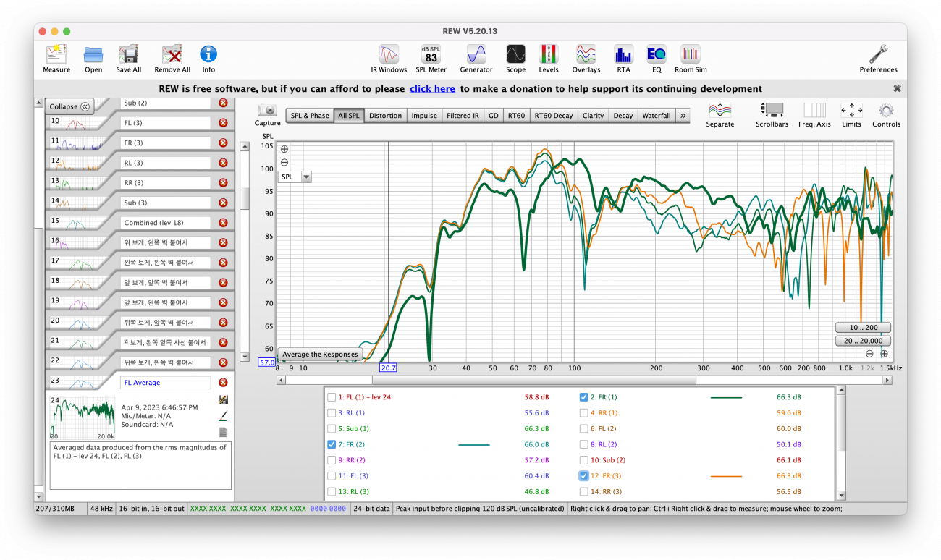Screen dimensions: 941x560
Task: Open a measurement file with Open icon
Action: pos(93,55)
